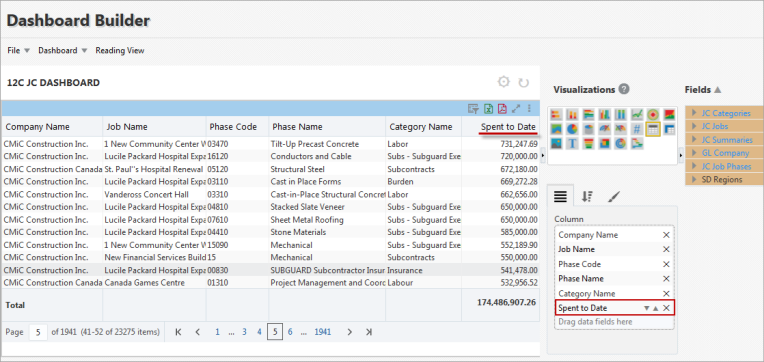This screenshot has width=764, height=362.
Task: Expand the GL Company field group
Action: (695, 153)
